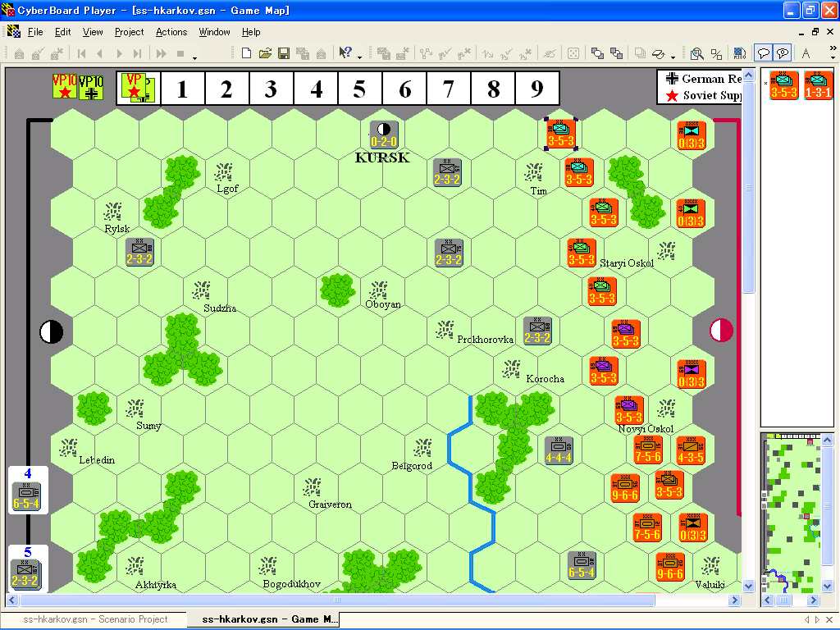
Task: Select the 6-5-4 counter under reinforcement box 4
Action: [x=26, y=497]
